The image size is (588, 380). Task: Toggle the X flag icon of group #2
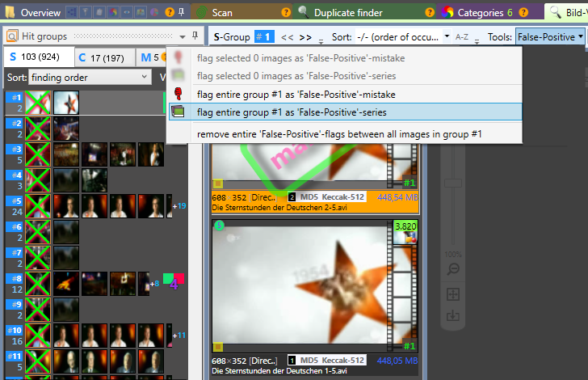click(x=38, y=129)
